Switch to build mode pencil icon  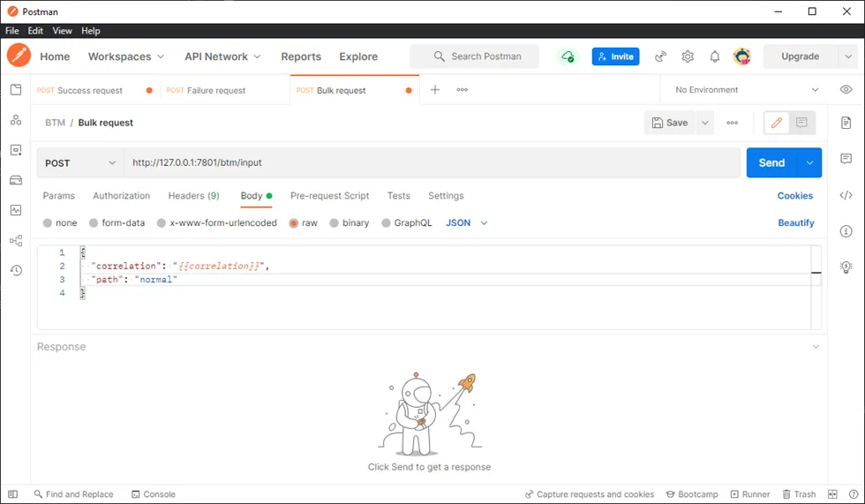tap(777, 123)
